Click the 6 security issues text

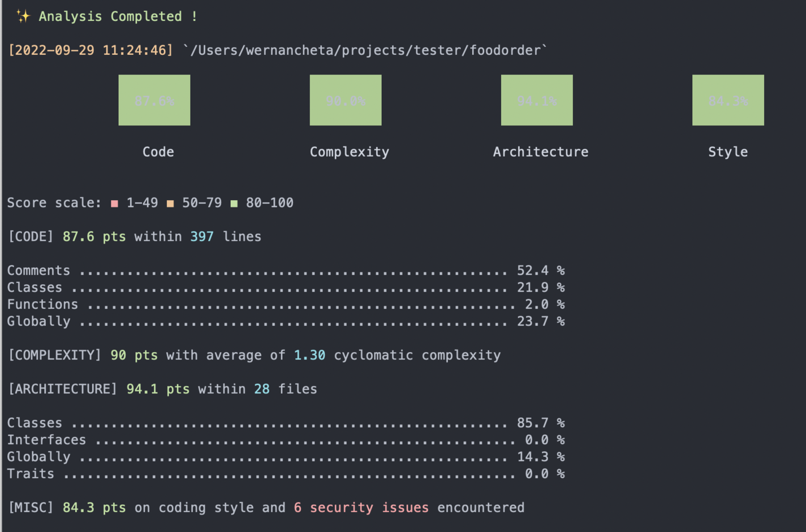coord(362,508)
